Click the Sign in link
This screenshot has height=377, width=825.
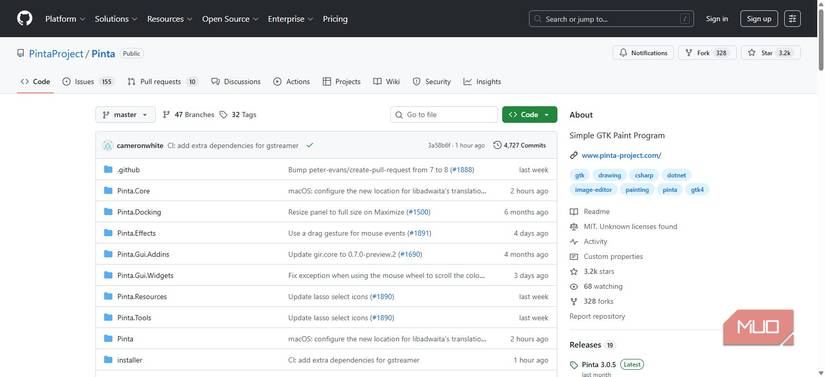click(x=717, y=18)
